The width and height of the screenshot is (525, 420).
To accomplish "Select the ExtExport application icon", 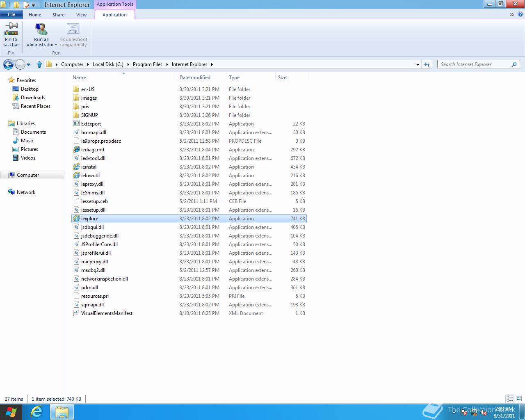I will pyautogui.click(x=76, y=124).
